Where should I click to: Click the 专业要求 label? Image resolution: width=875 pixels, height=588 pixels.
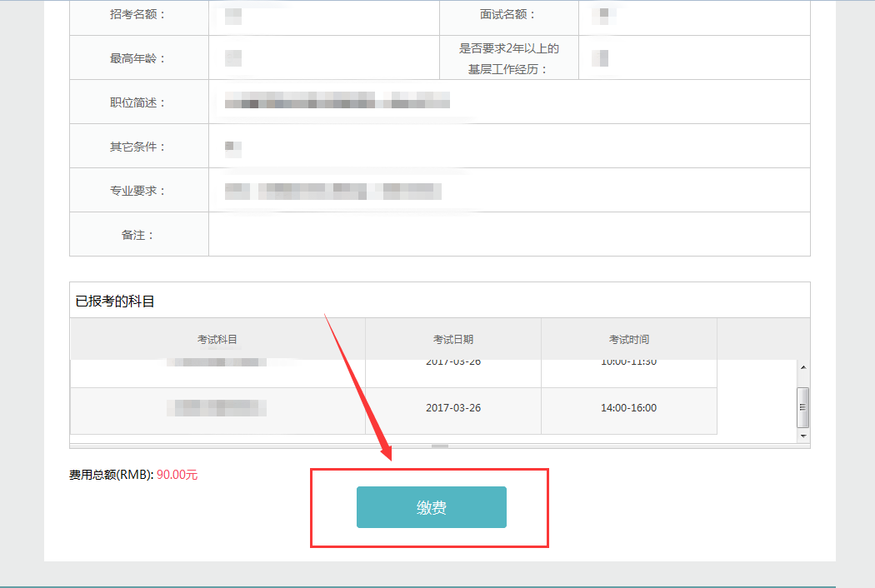137,191
